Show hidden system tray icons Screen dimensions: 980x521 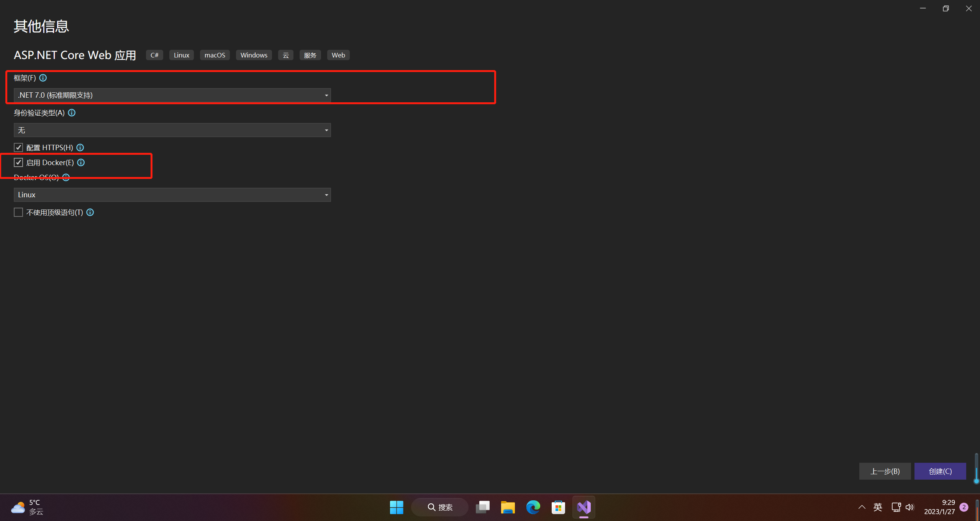pyautogui.click(x=862, y=507)
